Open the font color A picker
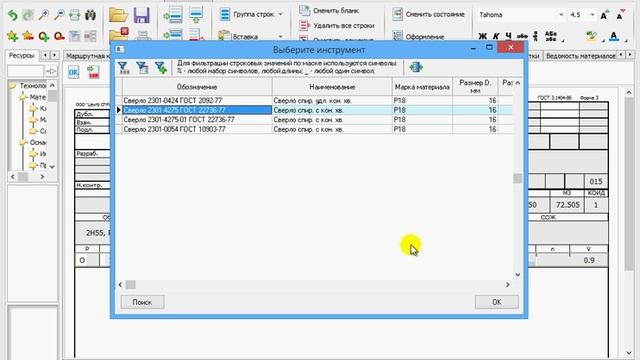This screenshot has width=640, height=360. point(614,36)
